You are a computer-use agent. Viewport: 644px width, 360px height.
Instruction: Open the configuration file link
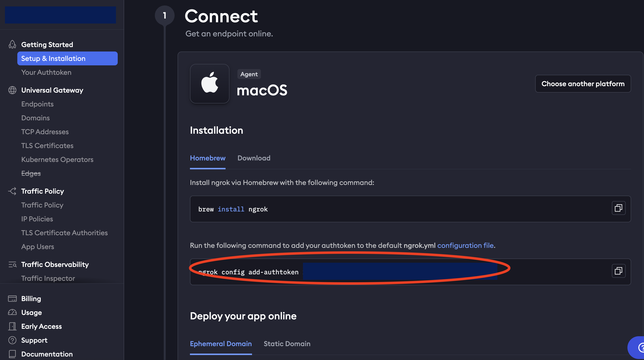pyautogui.click(x=465, y=246)
